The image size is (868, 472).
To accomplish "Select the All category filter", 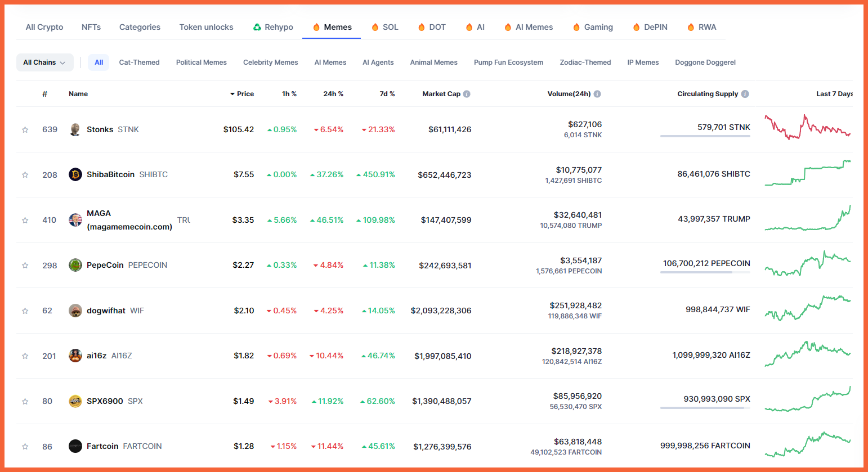I will (x=99, y=62).
